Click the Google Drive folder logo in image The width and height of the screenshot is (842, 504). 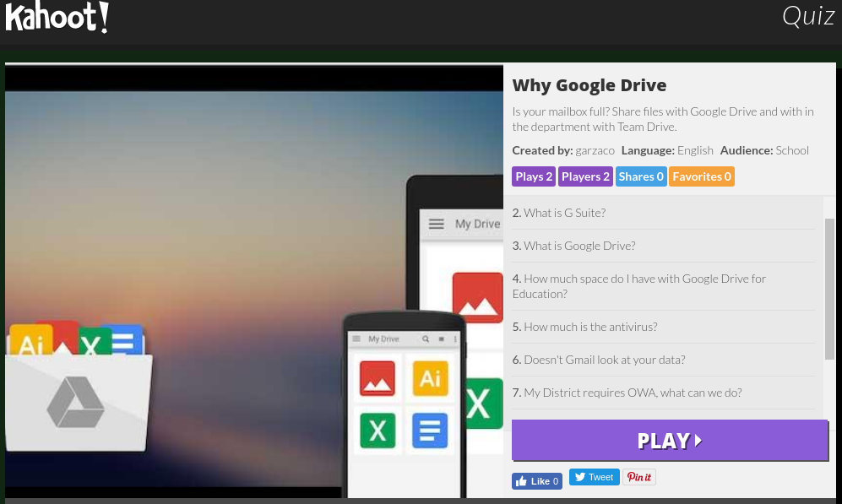75,402
